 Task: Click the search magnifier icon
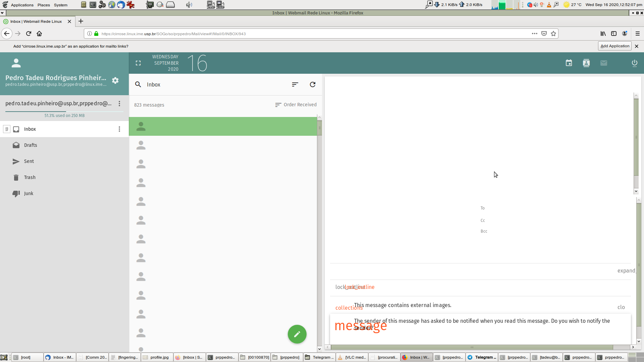[138, 84]
